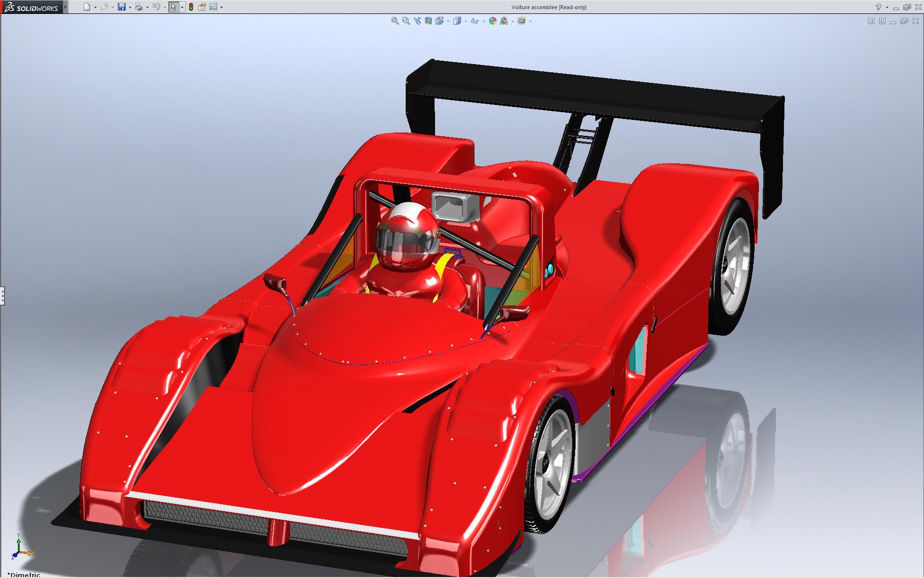Click the View Settings monitor icon

522,21
